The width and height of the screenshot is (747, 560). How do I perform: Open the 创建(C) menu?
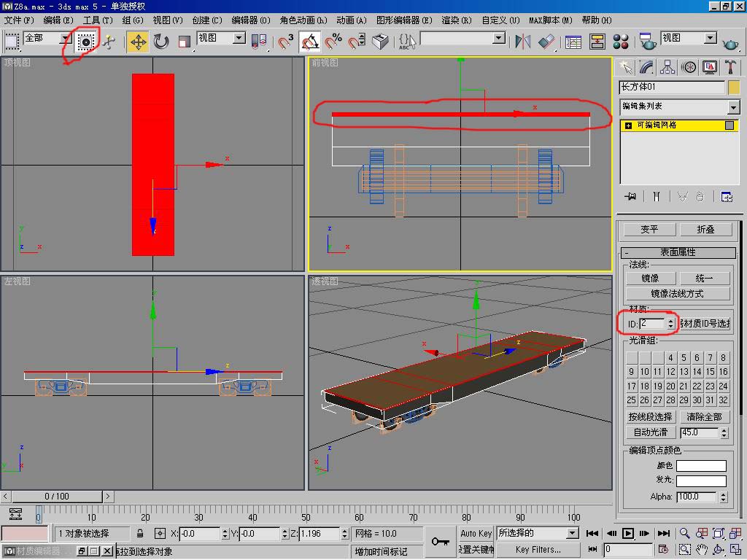[206, 20]
